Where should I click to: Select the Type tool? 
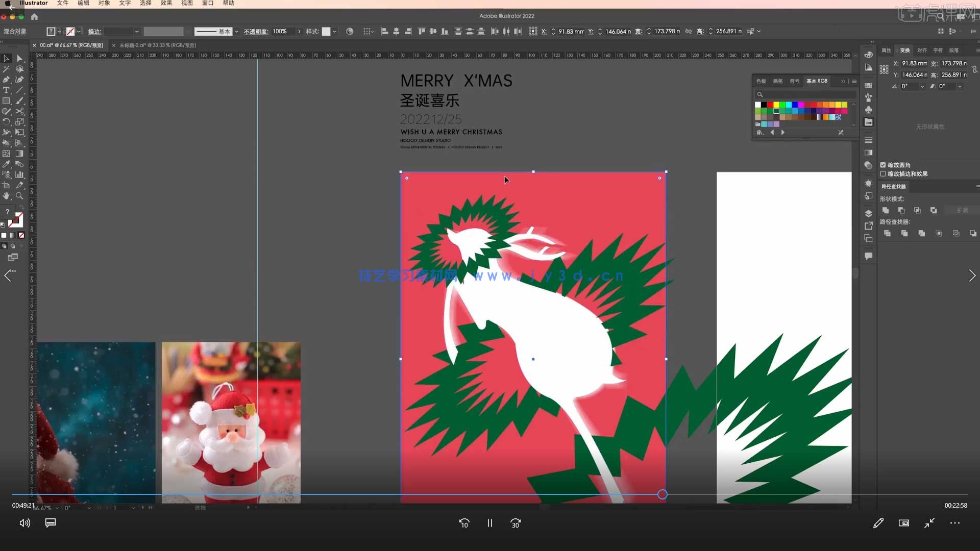pos(6,90)
